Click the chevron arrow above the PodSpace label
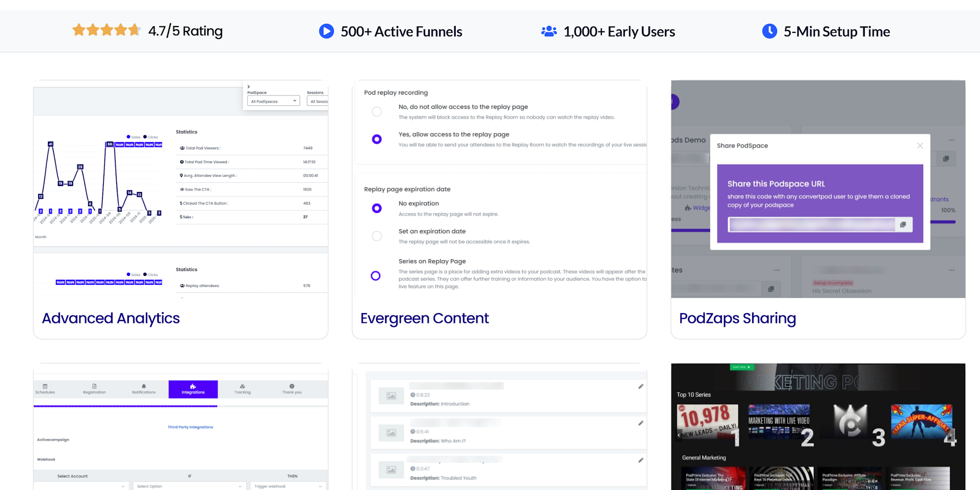Viewport: 980px width, 490px height. pos(248,87)
